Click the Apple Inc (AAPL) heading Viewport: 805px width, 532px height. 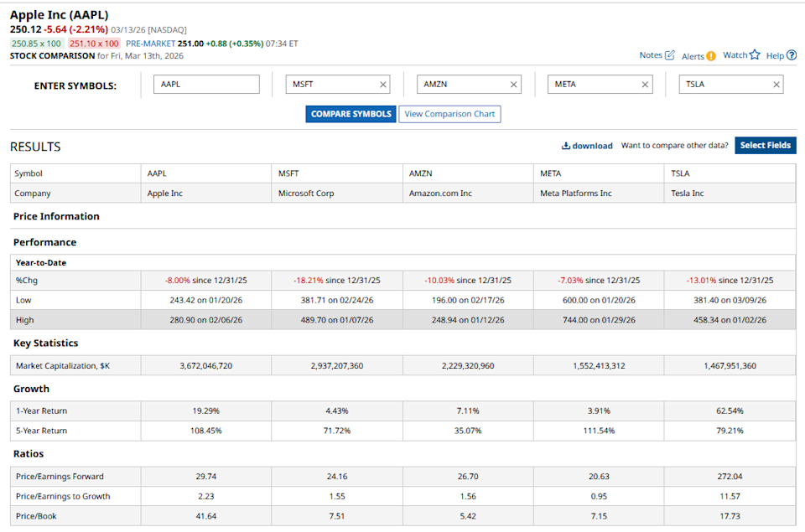coord(59,15)
